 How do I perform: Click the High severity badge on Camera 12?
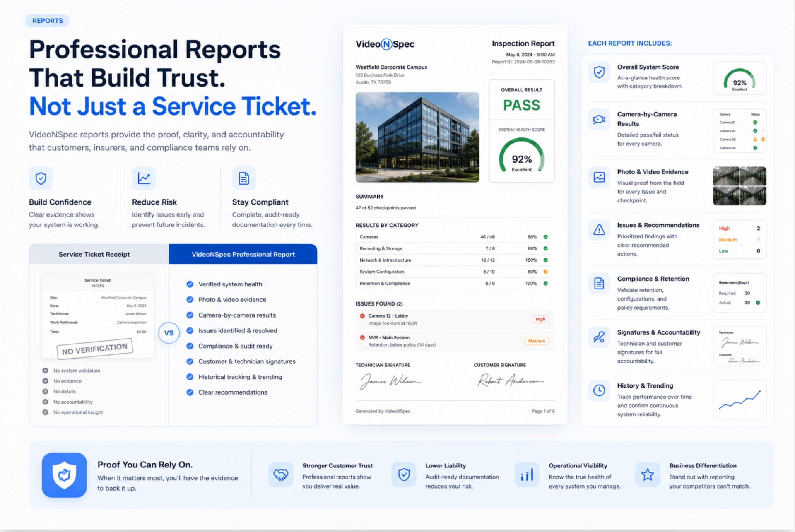pyautogui.click(x=540, y=319)
